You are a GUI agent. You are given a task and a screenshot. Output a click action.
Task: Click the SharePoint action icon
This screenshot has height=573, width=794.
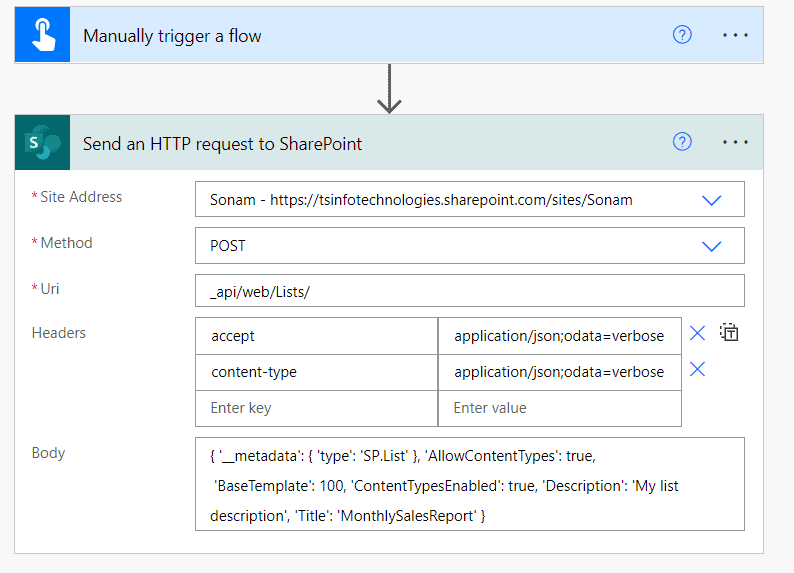(43, 142)
